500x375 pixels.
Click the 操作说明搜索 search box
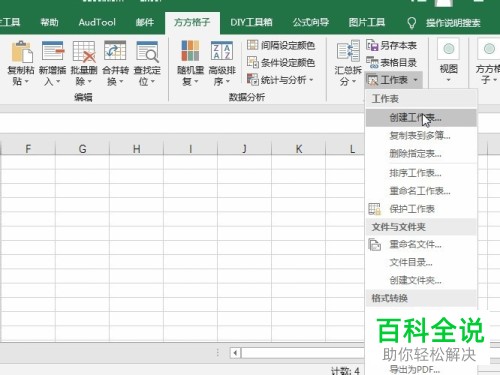(453, 23)
